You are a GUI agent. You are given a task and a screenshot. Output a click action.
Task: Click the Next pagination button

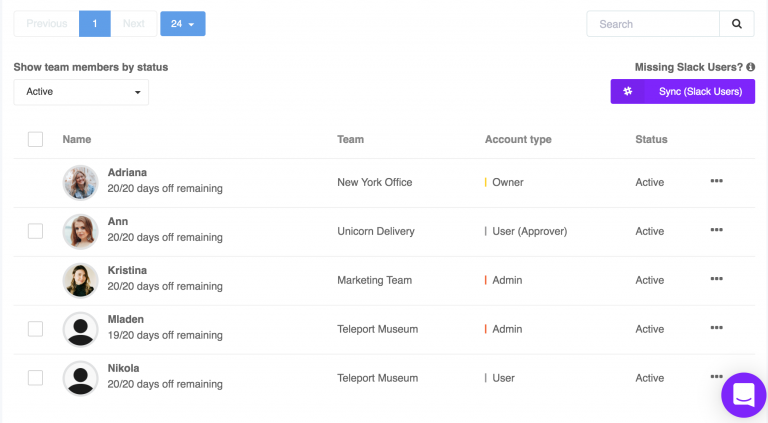click(x=134, y=24)
